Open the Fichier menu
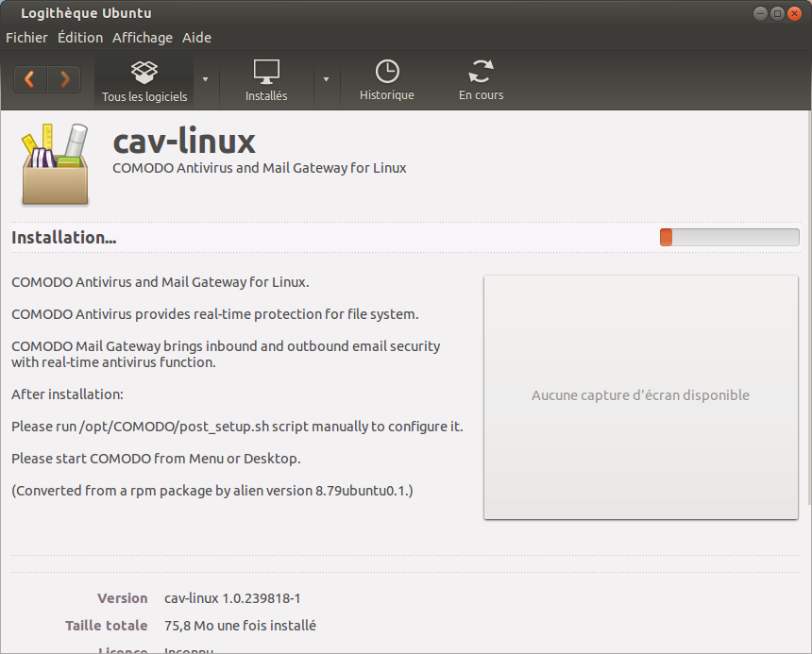This screenshot has height=654, width=812. tap(26, 38)
